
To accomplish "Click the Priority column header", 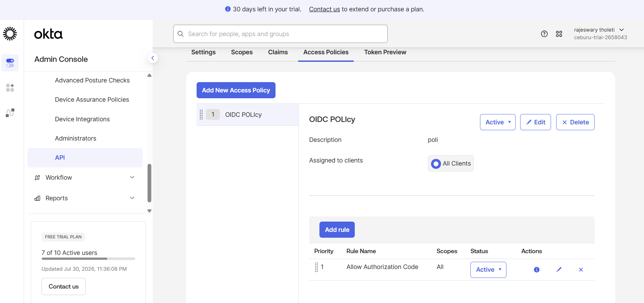I will [324, 251].
